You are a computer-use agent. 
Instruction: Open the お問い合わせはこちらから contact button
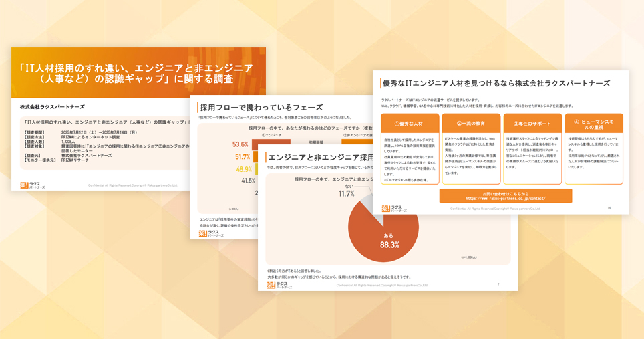click(x=506, y=196)
